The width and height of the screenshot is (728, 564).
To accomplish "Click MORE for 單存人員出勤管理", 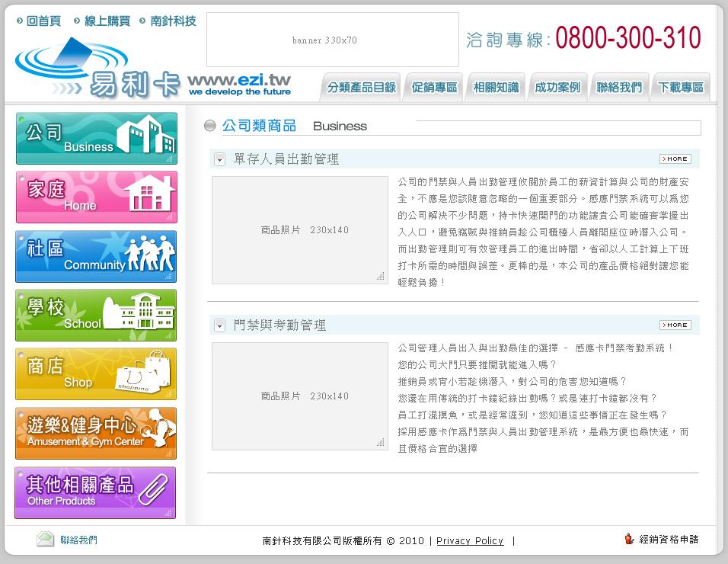I will 675,159.
